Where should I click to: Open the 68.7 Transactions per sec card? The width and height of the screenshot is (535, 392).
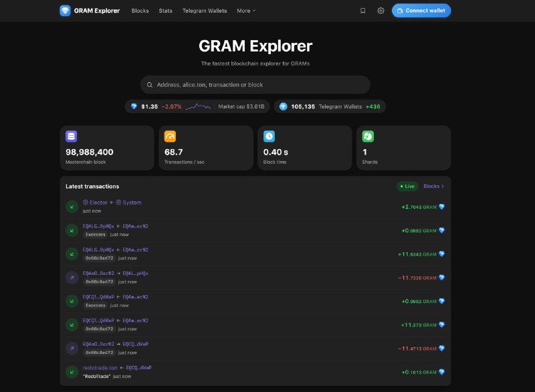click(x=206, y=148)
